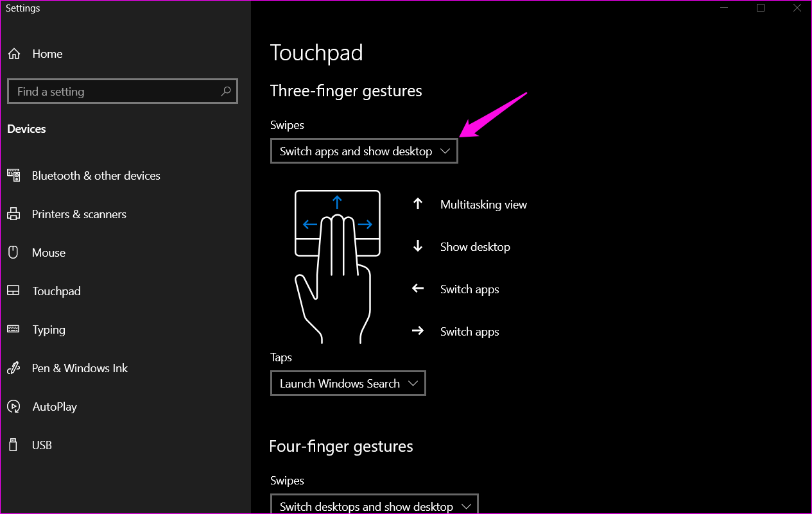This screenshot has width=812, height=514.
Task: Click the Home icon in sidebar
Action: 13,54
